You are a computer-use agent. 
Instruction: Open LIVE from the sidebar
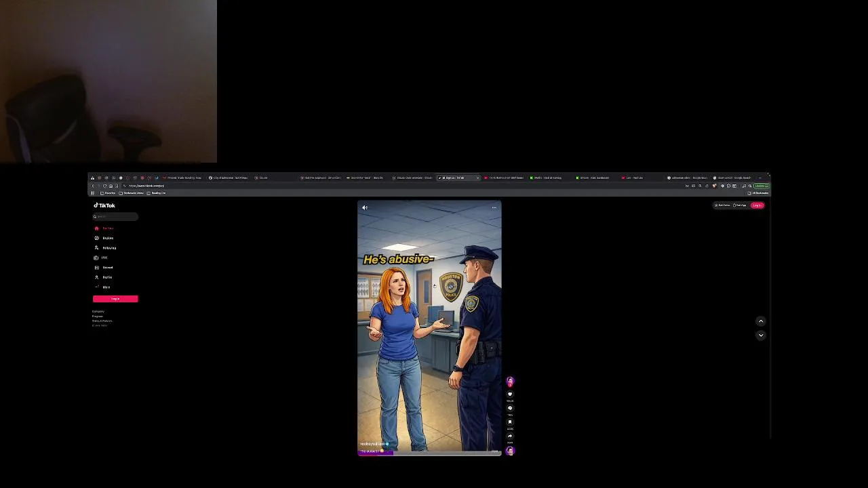101,258
